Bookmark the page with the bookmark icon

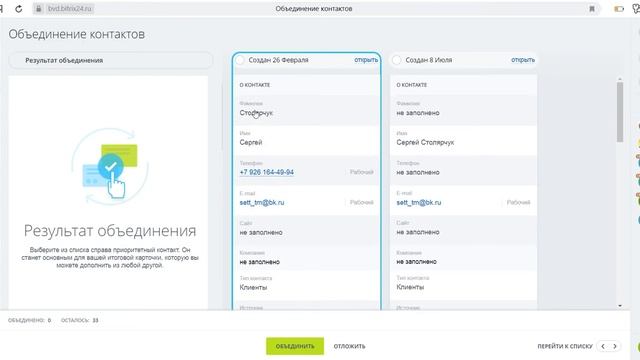click(x=592, y=9)
